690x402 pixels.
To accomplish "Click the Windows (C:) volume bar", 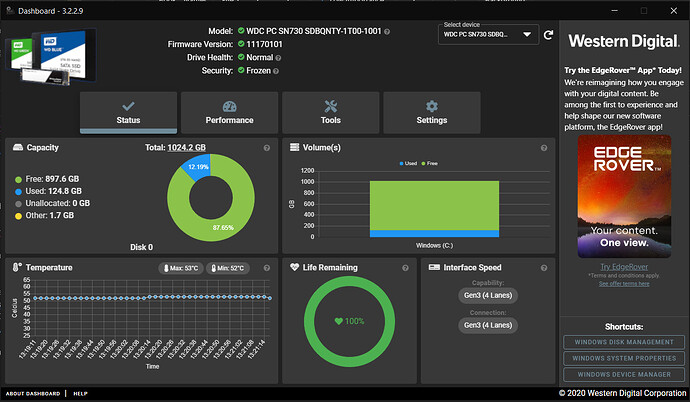I will 434,209.
